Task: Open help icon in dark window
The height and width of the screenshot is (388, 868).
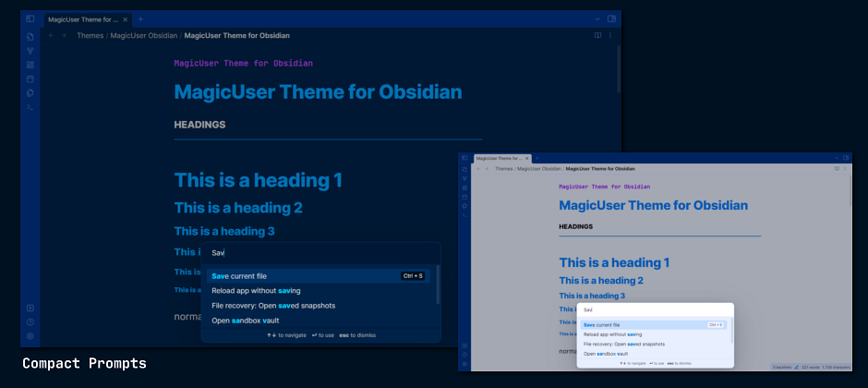Action: click(30, 322)
